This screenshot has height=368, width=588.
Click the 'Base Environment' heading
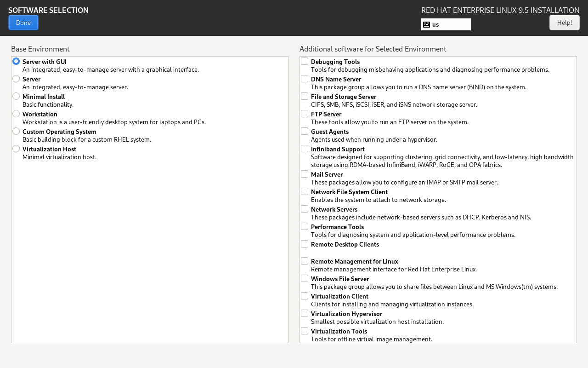pos(40,49)
